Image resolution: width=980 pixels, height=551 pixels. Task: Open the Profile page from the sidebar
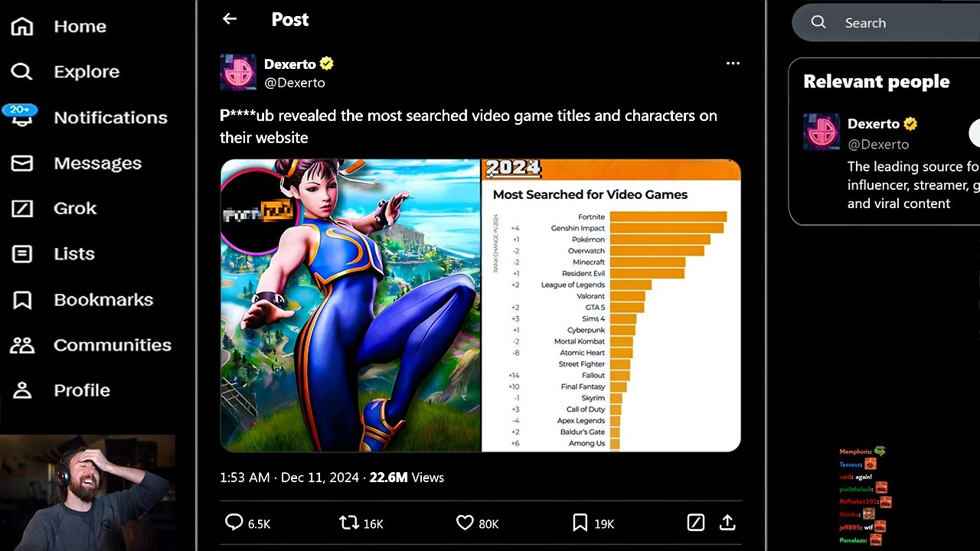point(60,390)
